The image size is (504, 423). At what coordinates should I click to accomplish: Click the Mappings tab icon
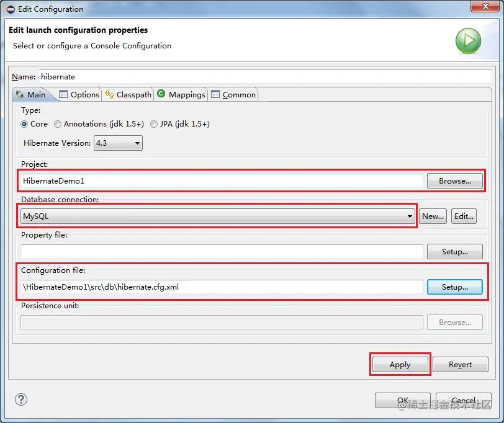(x=160, y=94)
